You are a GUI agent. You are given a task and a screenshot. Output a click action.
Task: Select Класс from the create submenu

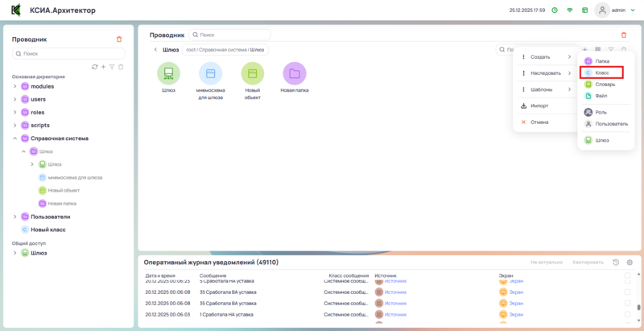tap(601, 72)
